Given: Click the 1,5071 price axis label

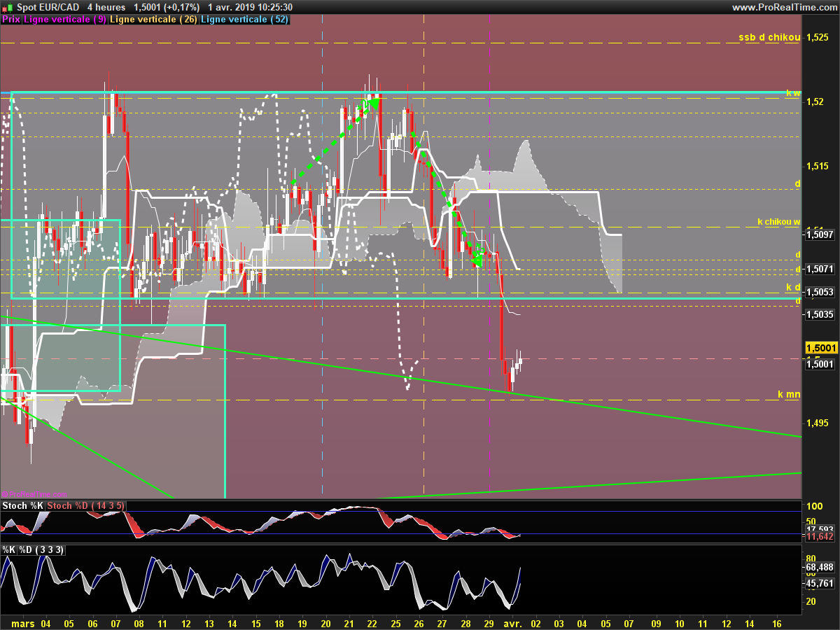Looking at the screenshot, I should pos(820,269).
